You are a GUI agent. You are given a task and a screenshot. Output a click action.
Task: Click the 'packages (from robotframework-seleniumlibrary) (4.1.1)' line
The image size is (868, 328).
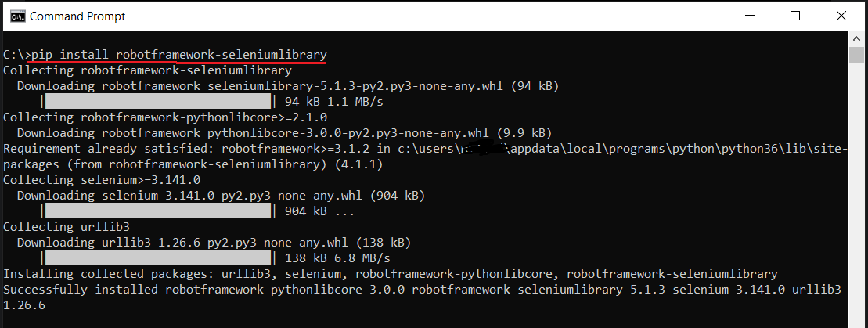point(193,164)
